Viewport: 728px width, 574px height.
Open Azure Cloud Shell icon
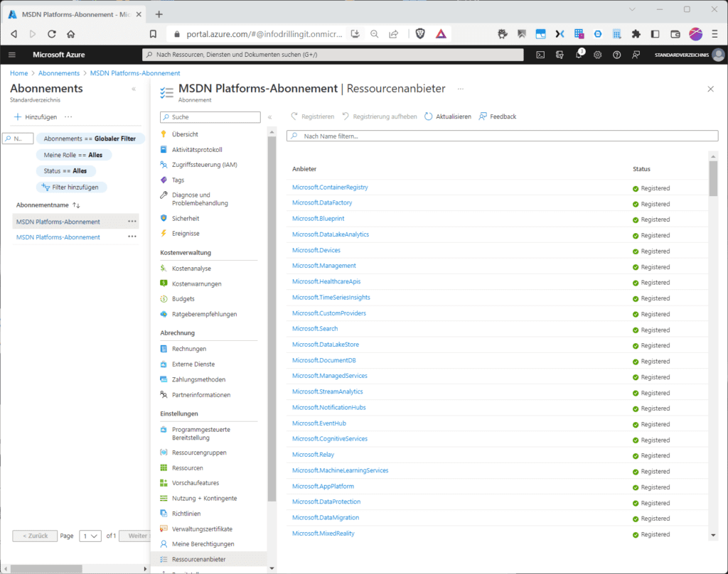coord(540,55)
